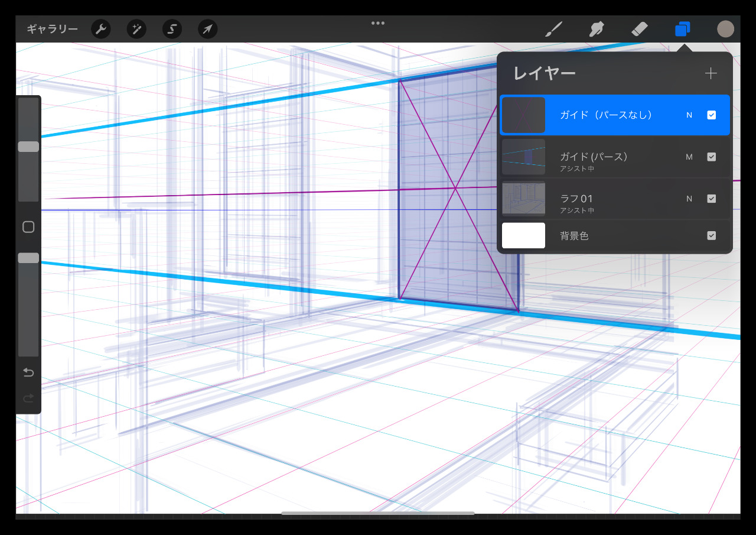
Task: Select the 背景色 background layer name
Action: (574, 236)
